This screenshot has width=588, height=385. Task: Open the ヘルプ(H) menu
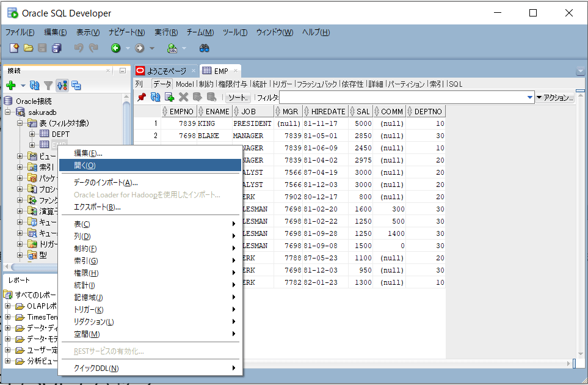pos(316,32)
